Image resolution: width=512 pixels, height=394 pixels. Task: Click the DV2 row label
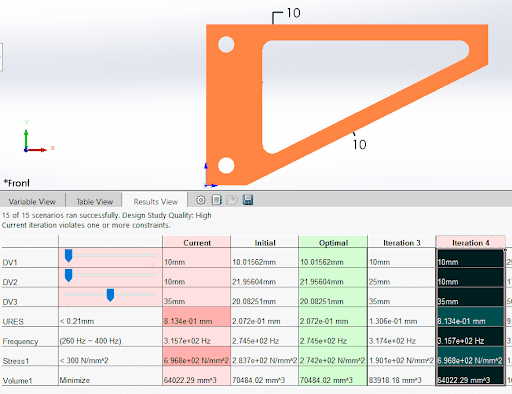point(10,282)
